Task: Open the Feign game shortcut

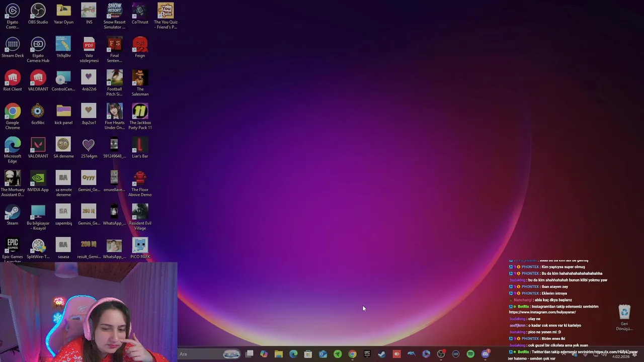Action: tap(140, 48)
